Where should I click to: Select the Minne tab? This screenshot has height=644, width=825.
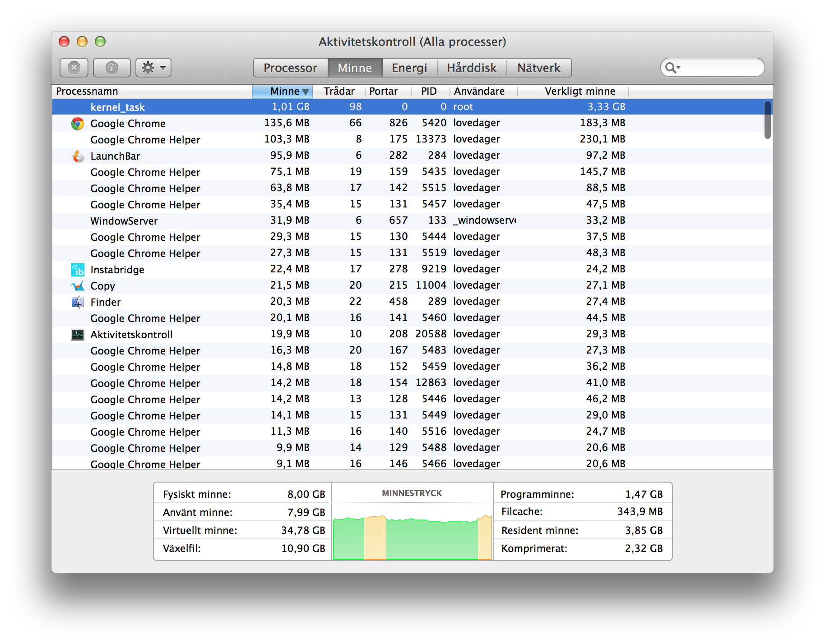tap(355, 68)
